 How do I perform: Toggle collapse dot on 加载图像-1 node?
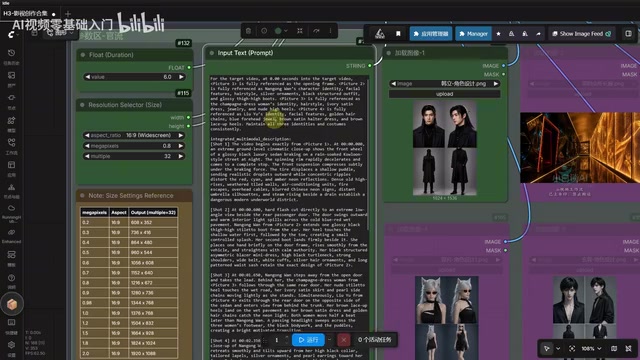(x=389, y=53)
